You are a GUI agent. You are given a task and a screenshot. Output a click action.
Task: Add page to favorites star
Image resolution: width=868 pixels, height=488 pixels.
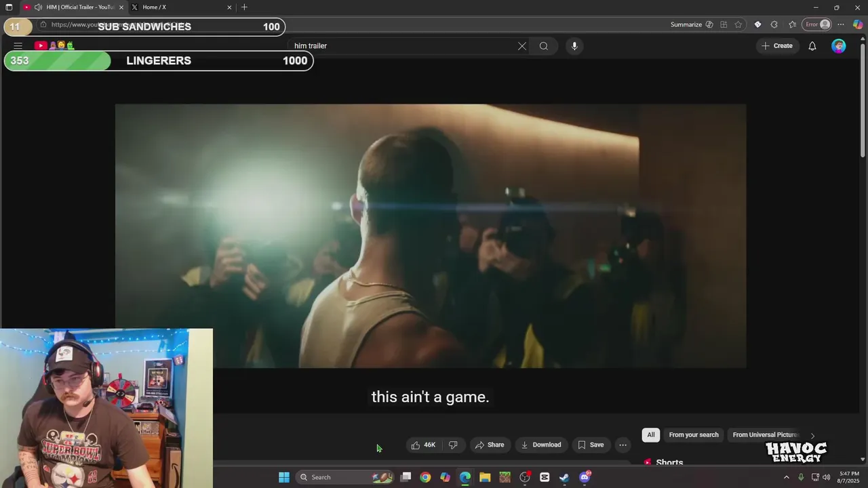[738, 24]
